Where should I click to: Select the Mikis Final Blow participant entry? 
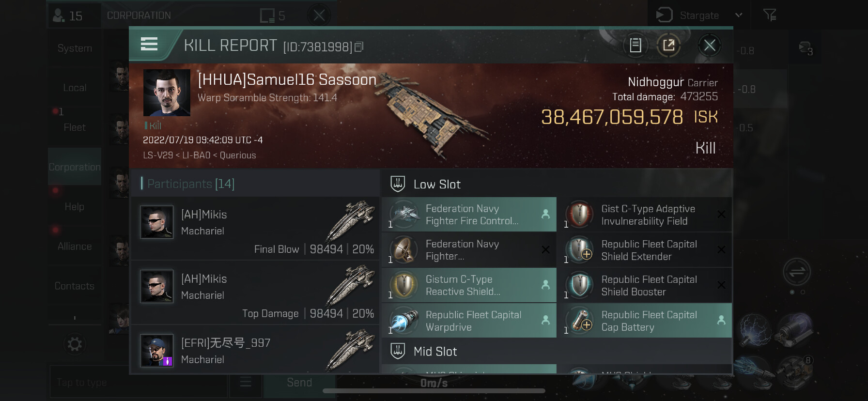click(x=255, y=228)
